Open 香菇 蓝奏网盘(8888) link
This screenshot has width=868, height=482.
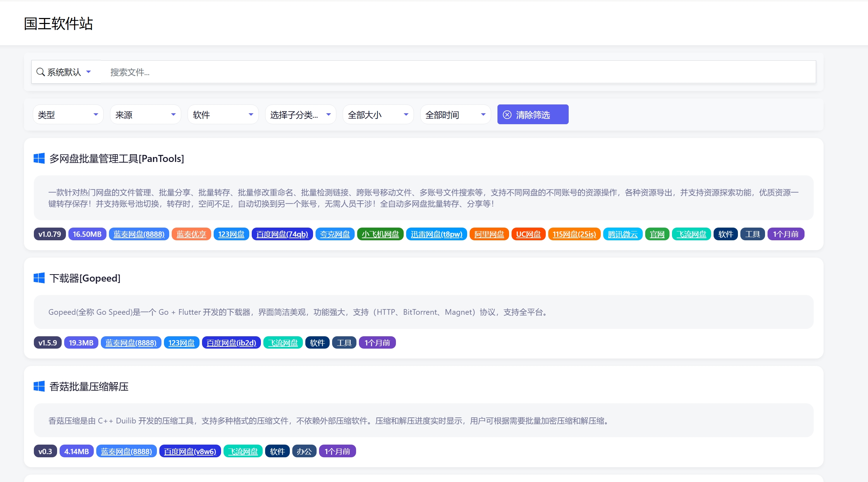pyautogui.click(x=127, y=451)
